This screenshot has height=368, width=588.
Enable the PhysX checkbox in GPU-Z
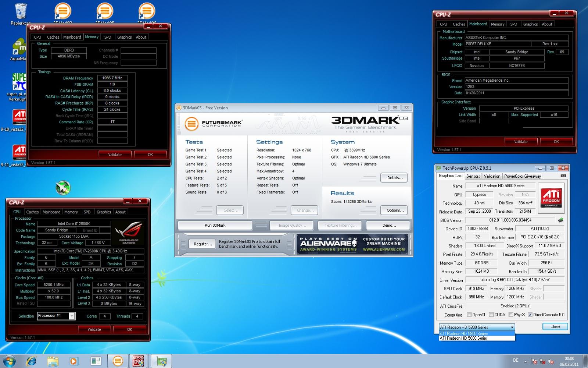(510, 315)
